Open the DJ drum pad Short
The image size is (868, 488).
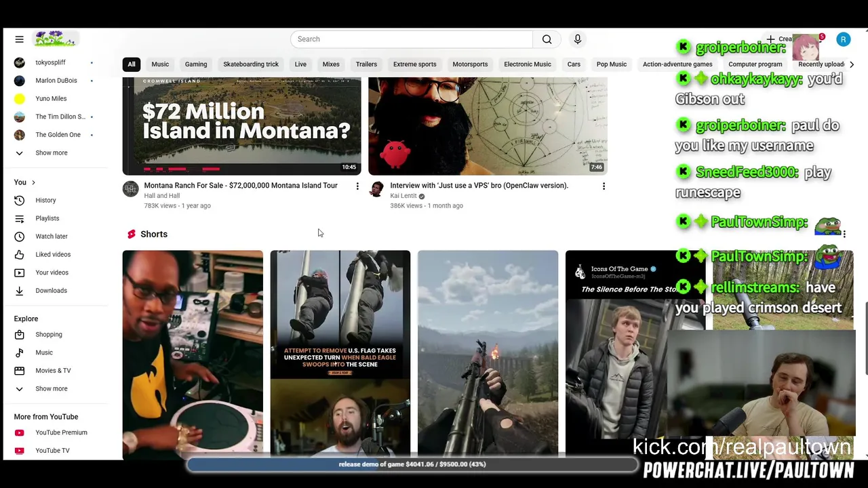click(x=193, y=355)
